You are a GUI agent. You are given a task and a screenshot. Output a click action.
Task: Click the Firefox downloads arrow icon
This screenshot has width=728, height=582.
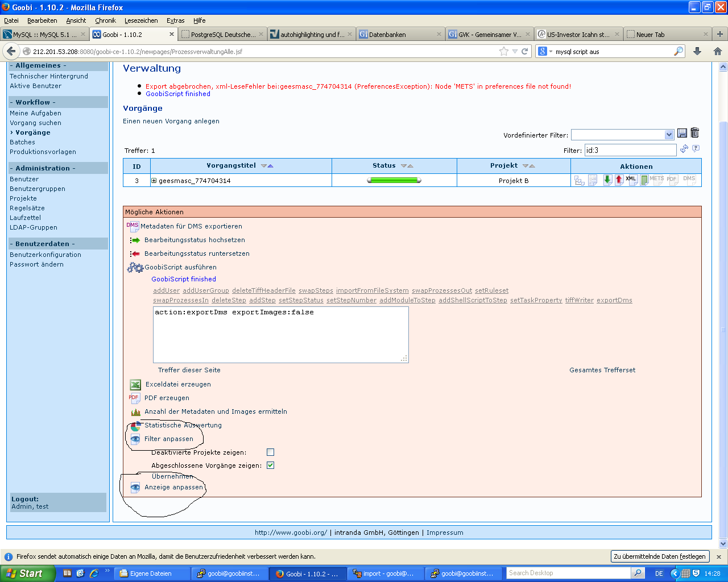click(x=697, y=51)
